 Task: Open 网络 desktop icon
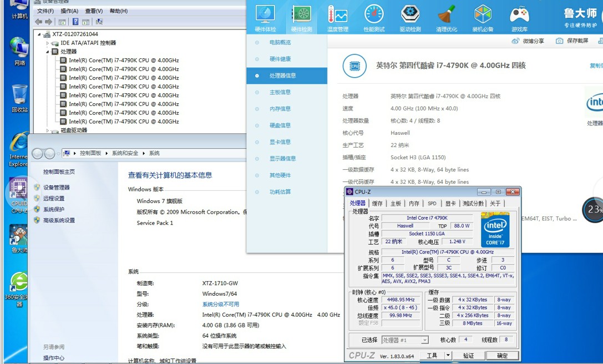click(x=19, y=51)
